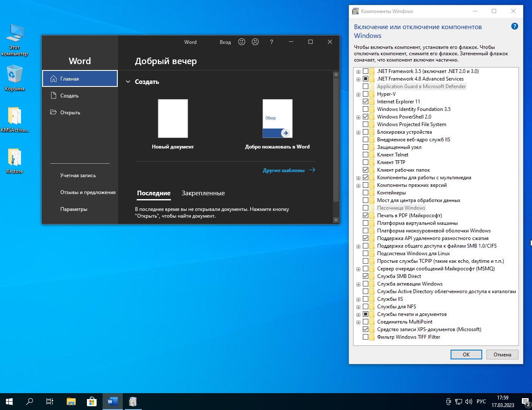The width and height of the screenshot is (532, 410).
Task: Open Другие шаблоны link
Action: point(283,170)
